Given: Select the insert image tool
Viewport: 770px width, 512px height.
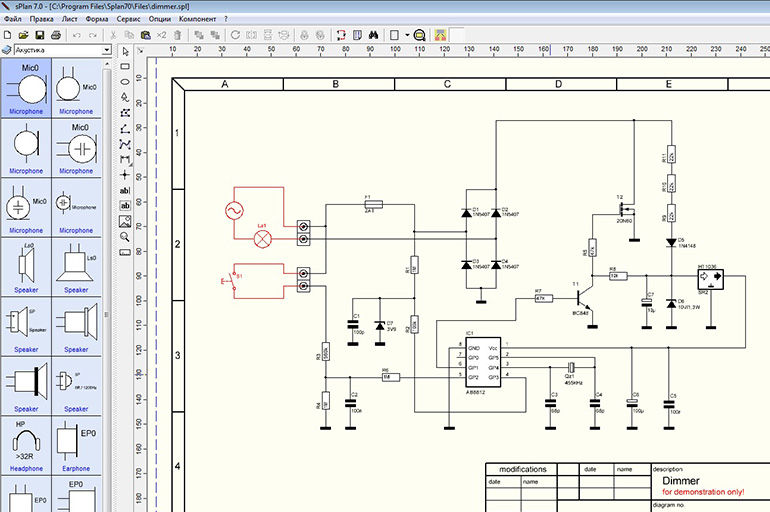Looking at the screenshot, I should [125, 221].
